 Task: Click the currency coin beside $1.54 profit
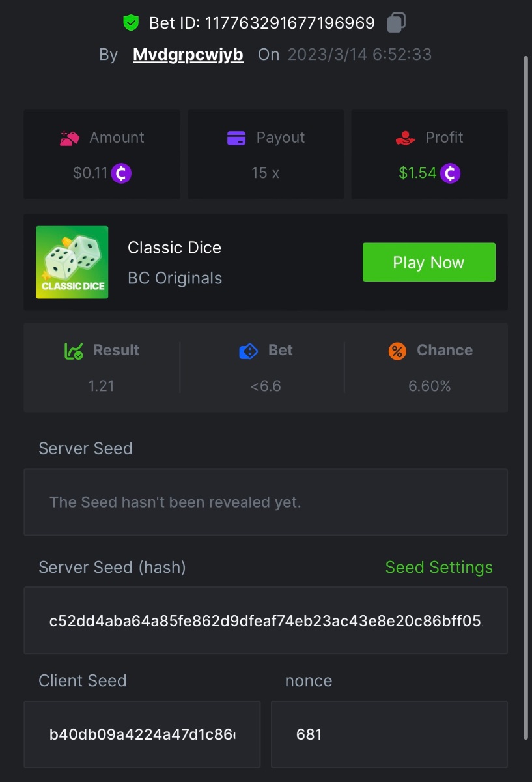click(x=450, y=173)
